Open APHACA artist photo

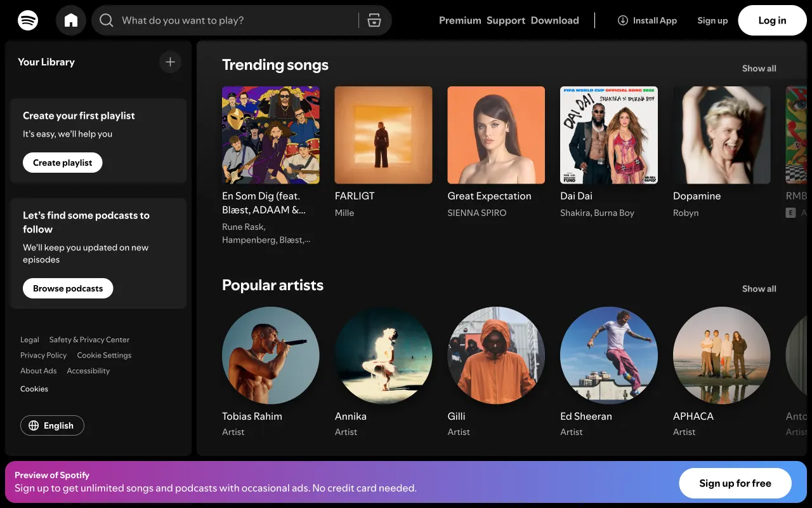click(x=722, y=356)
